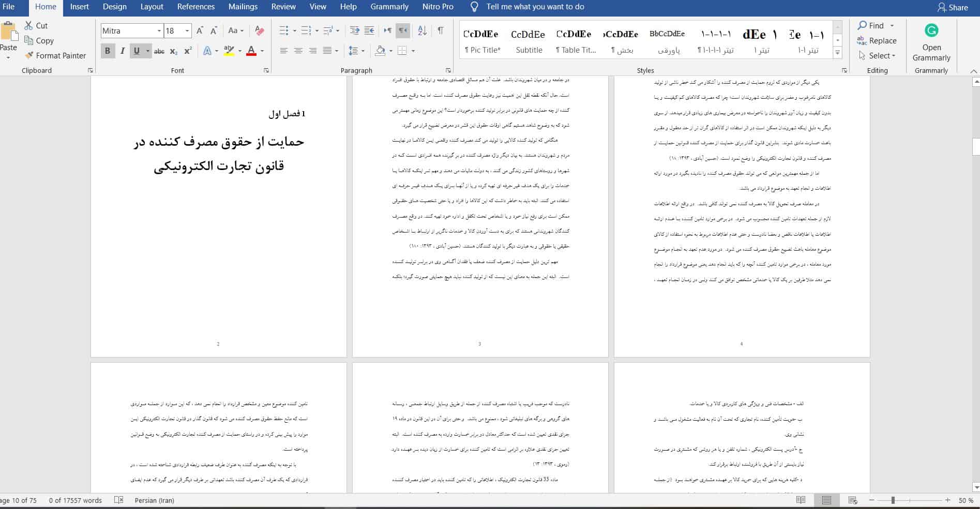Viewport: 980px width, 509px height.
Task: Apply subscript formatting
Action: pos(174,51)
